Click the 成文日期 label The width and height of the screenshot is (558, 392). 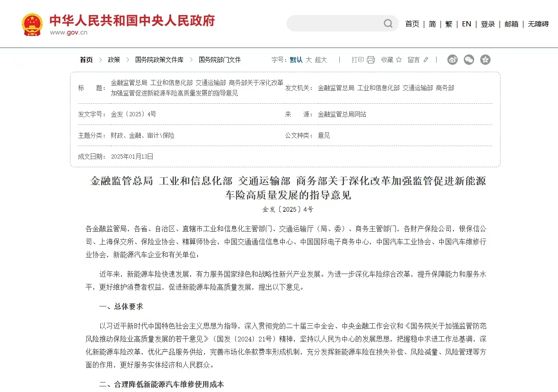(92, 156)
